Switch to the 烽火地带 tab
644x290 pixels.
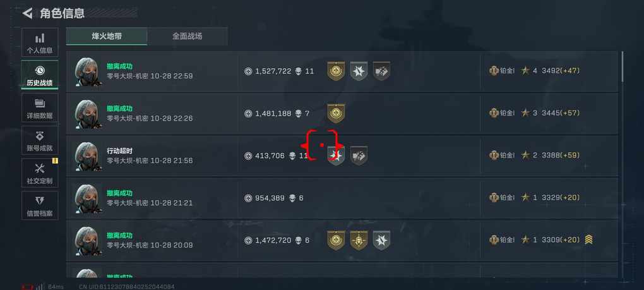tap(107, 36)
